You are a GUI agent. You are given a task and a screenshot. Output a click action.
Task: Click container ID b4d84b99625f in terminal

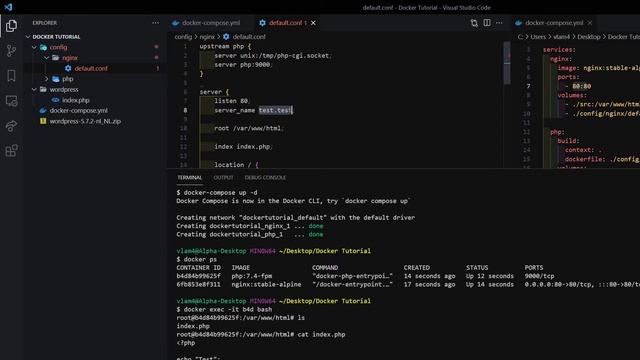(x=198, y=276)
